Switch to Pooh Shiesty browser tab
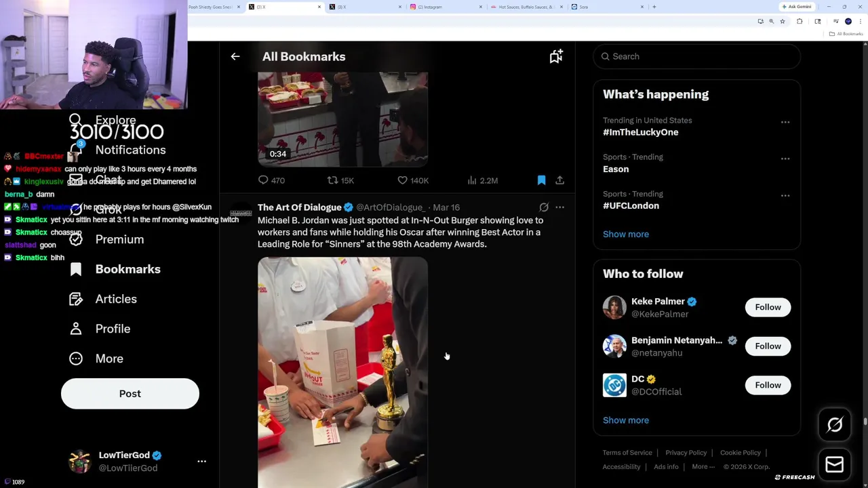 click(x=213, y=7)
